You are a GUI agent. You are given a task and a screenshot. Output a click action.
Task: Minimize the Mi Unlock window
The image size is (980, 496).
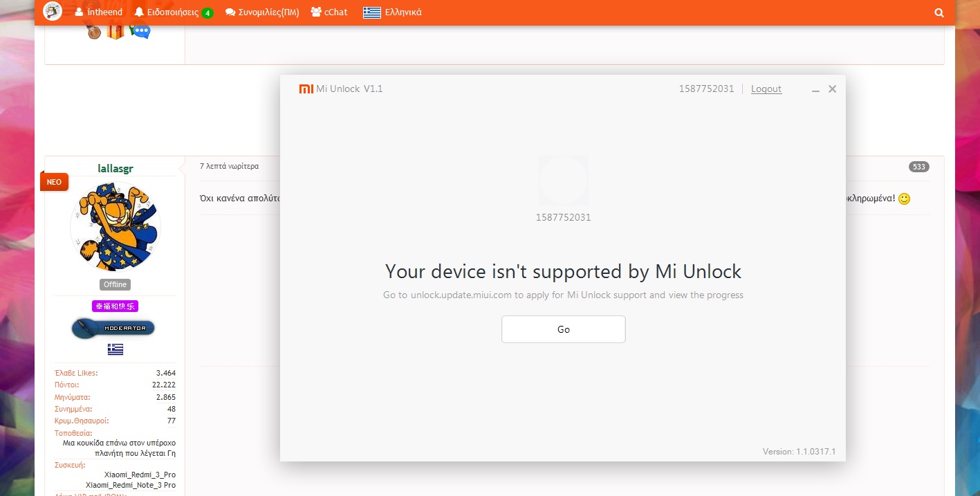(x=816, y=89)
